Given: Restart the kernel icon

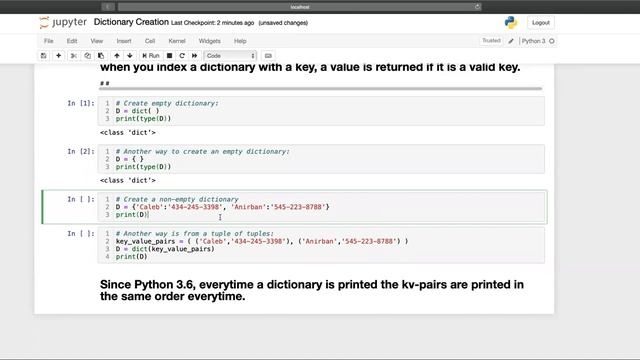Looking at the screenshot, I should tap(182, 56).
